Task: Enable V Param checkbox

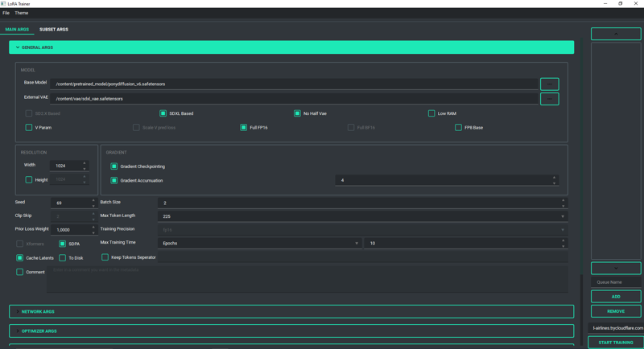Action: click(29, 128)
